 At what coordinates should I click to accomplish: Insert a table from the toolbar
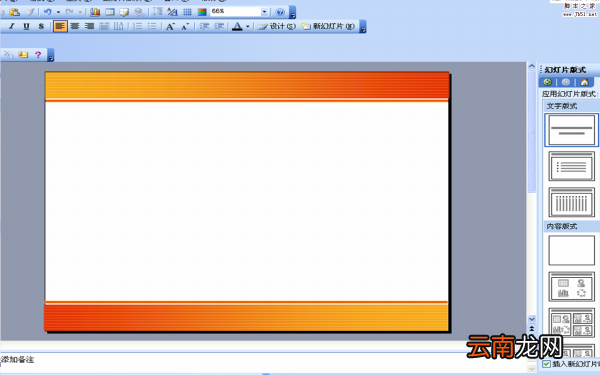tap(110, 12)
